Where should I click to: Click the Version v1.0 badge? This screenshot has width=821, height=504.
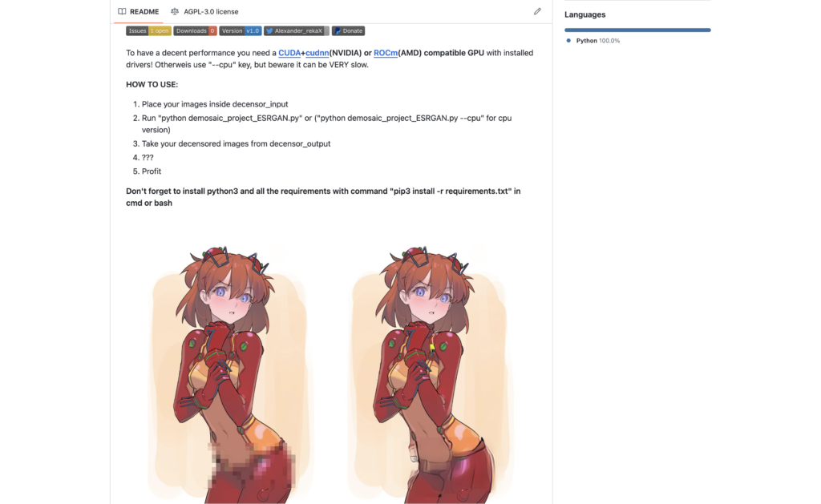[x=241, y=31]
